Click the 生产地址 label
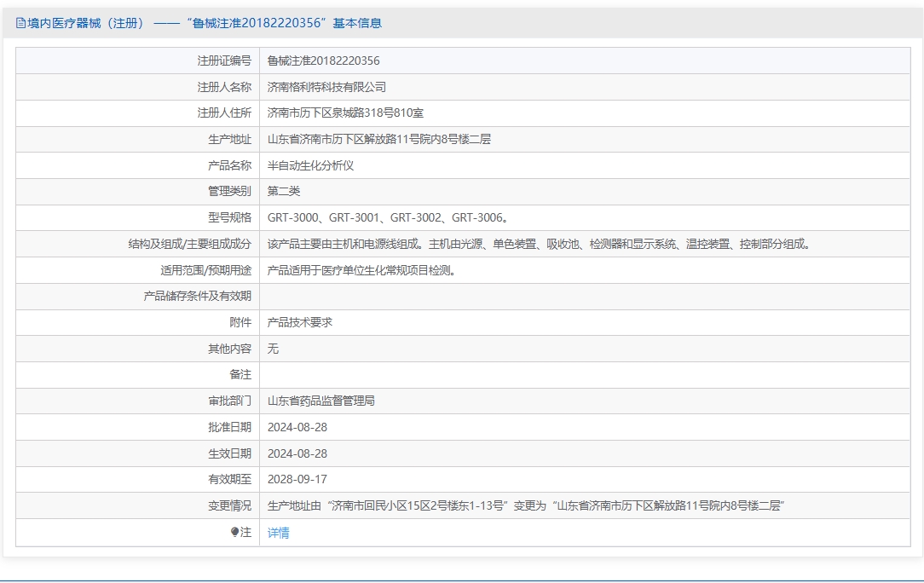The width and height of the screenshot is (924, 583). (x=229, y=139)
